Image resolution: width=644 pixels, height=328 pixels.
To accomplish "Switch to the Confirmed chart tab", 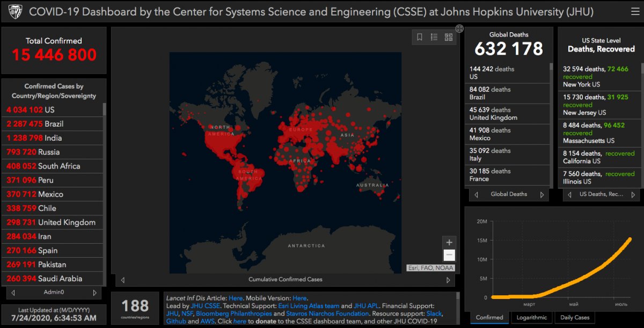I will point(489,318).
